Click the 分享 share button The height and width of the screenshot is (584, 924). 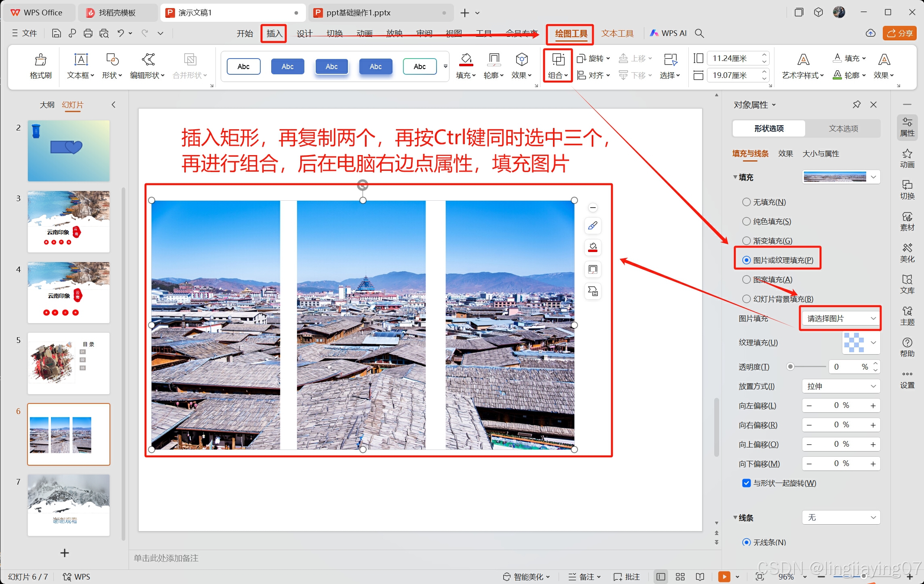[899, 34]
